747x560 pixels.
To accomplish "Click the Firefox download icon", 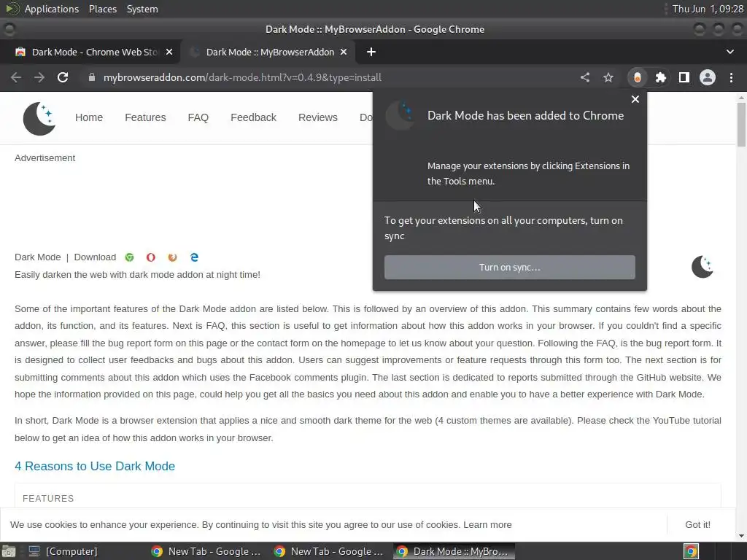I will click(x=172, y=257).
